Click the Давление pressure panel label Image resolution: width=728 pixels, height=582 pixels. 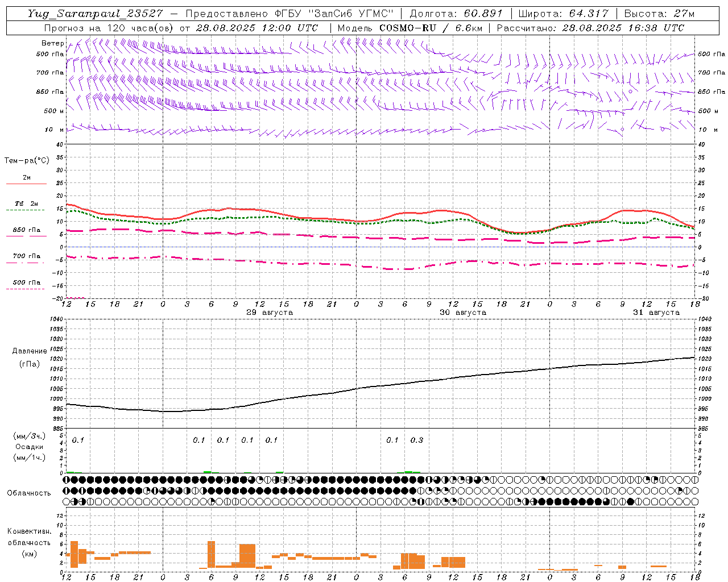click(30, 351)
